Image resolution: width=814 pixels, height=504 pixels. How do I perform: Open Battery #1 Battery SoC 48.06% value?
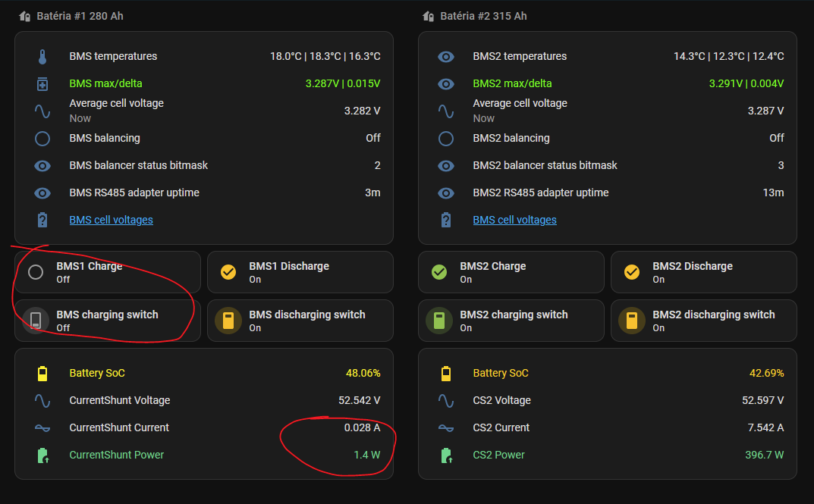[361, 374]
